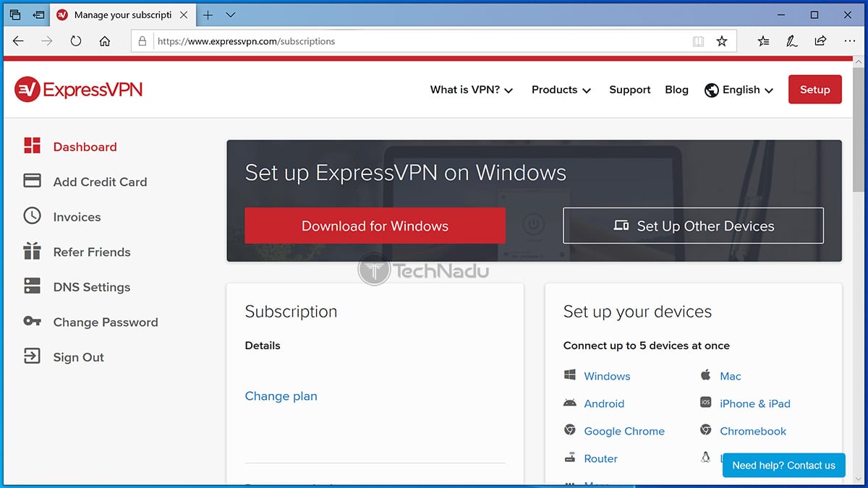Open Blog in the top navigation
868x488 pixels.
coord(676,90)
